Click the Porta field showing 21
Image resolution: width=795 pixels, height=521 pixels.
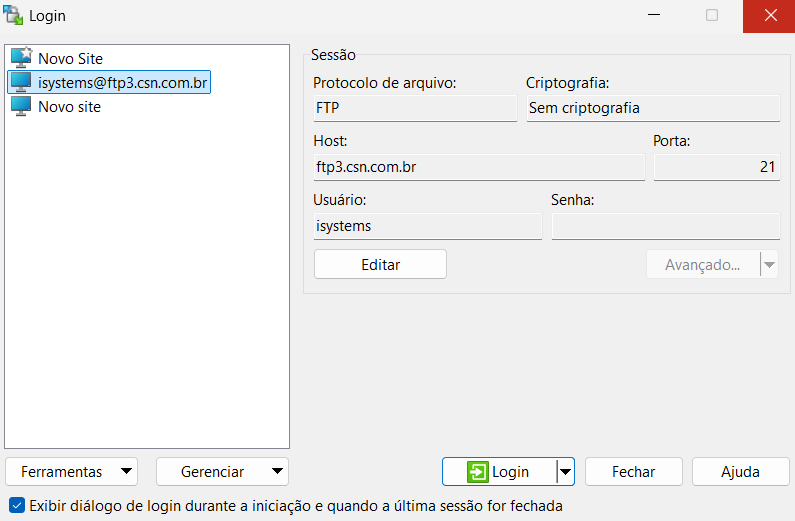pyautogui.click(x=717, y=167)
